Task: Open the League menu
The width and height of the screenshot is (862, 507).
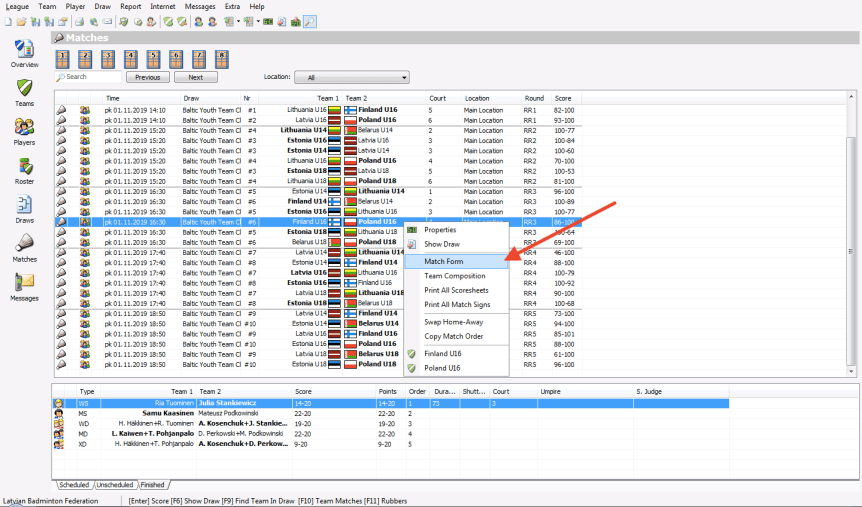Action: (17, 7)
